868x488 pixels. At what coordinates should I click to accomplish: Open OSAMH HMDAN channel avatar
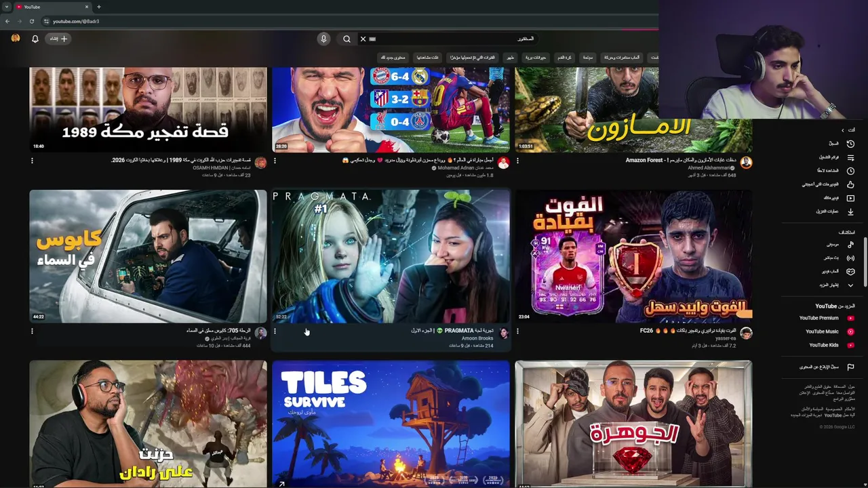[x=260, y=163]
